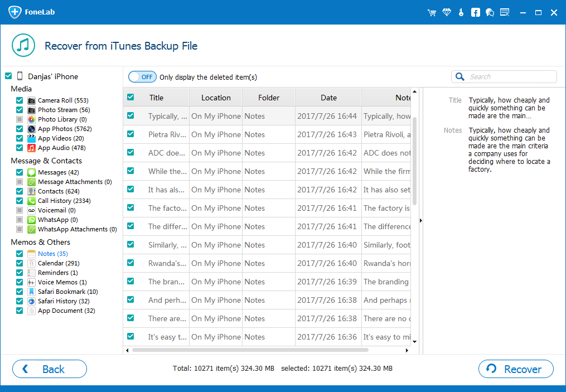Click the Safari Bookmark icon

point(31,292)
